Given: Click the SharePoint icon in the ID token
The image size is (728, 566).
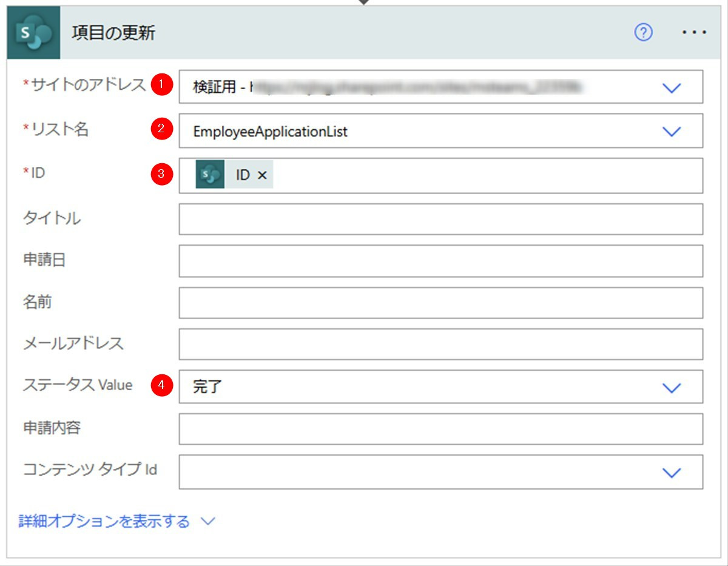Looking at the screenshot, I should [x=210, y=175].
